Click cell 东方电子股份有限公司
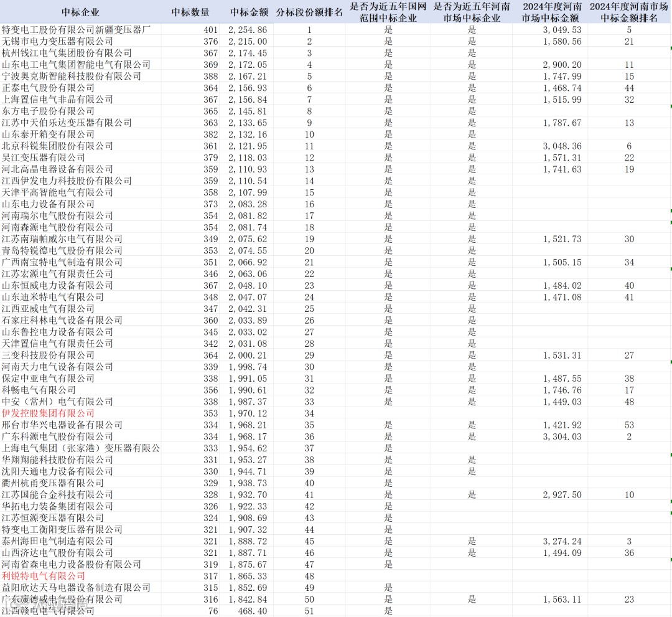This screenshot has height=617, width=672. click(x=47, y=111)
